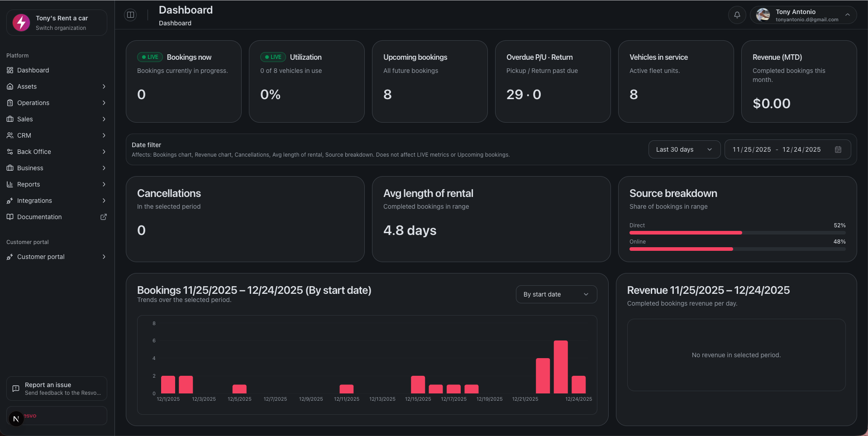Select the Reports chart icon
The height and width of the screenshot is (436, 868).
tap(10, 184)
